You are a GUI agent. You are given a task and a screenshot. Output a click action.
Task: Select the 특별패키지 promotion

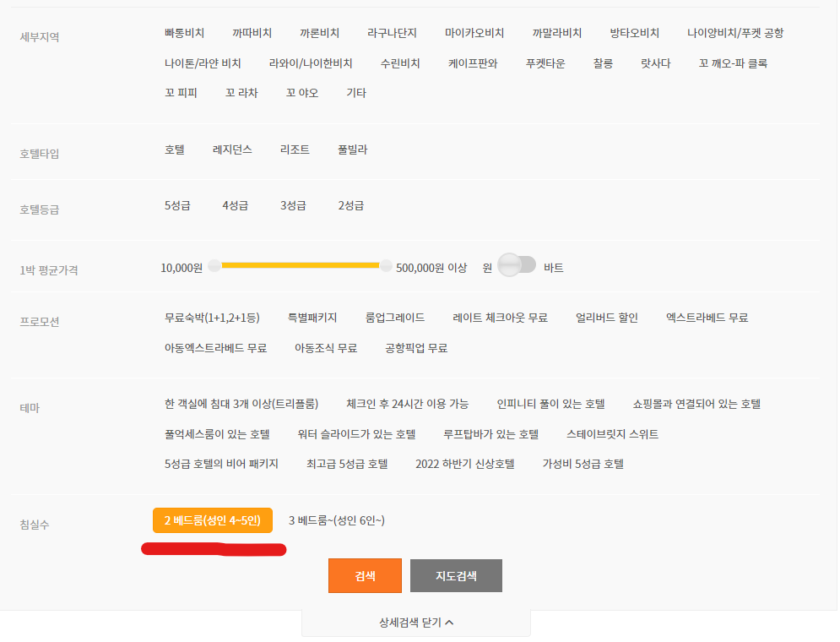[x=312, y=318]
